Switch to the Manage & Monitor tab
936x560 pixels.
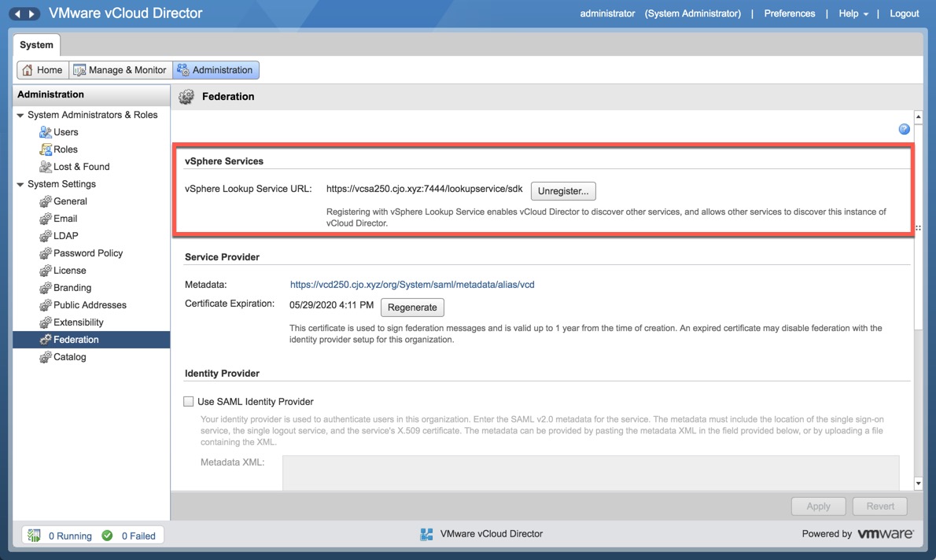pyautogui.click(x=120, y=70)
